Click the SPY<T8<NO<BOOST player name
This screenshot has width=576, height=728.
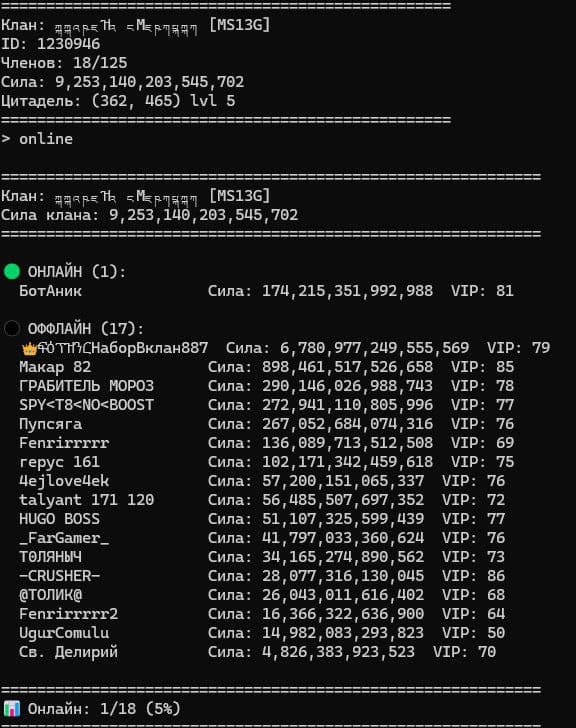coord(86,405)
